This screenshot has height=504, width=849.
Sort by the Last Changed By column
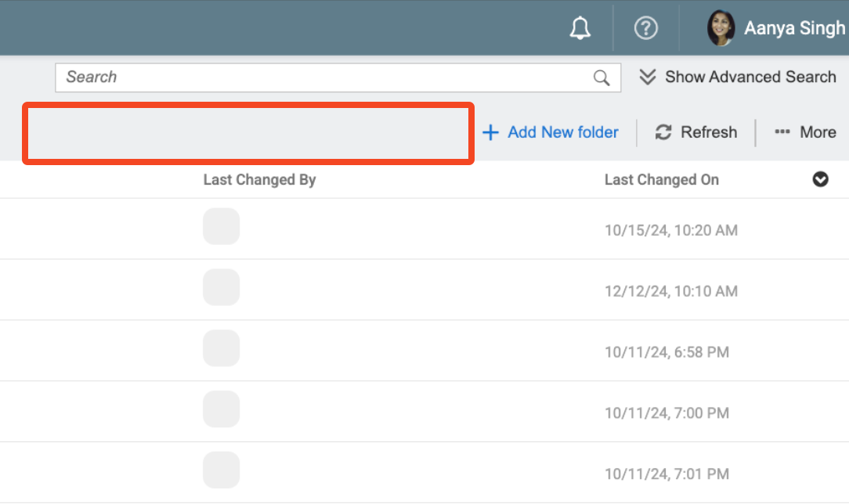click(259, 180)
